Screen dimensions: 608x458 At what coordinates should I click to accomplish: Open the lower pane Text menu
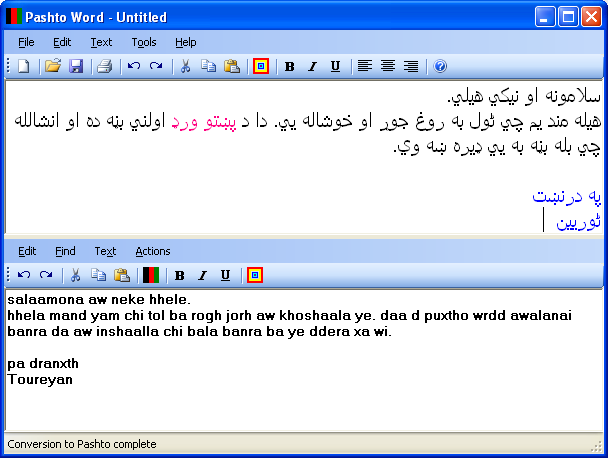105,251
